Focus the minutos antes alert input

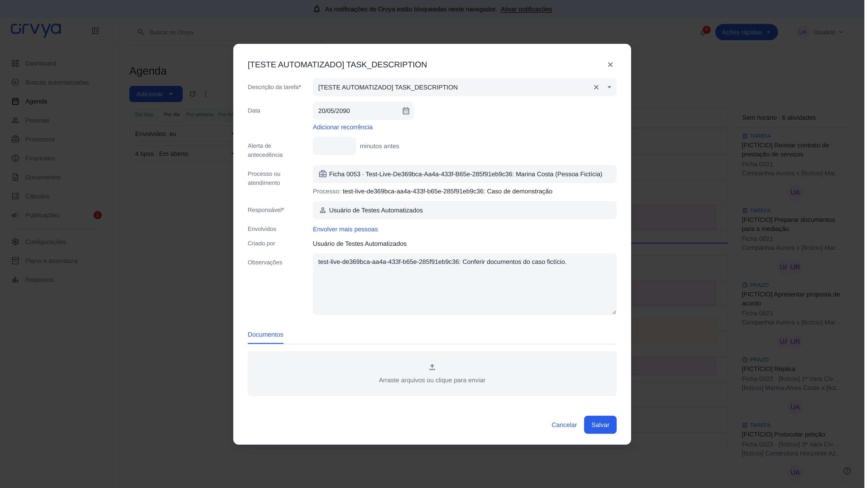coord(334,146)
